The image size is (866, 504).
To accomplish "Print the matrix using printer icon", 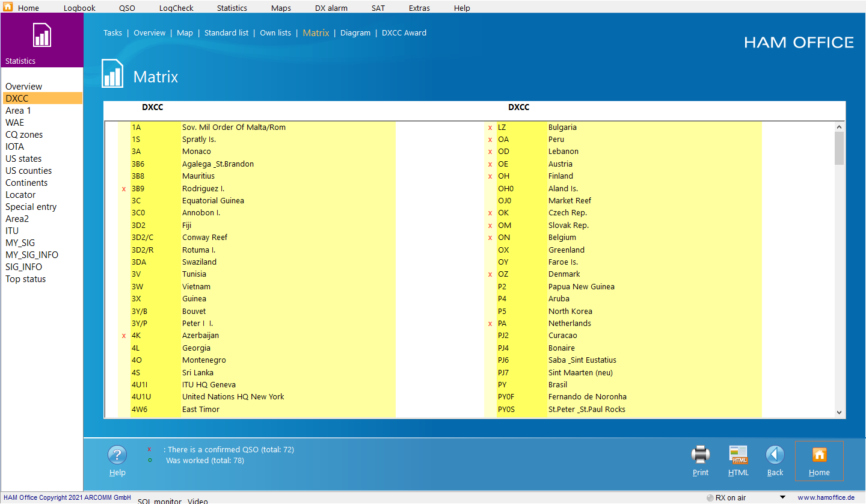I will coord(701,455).
